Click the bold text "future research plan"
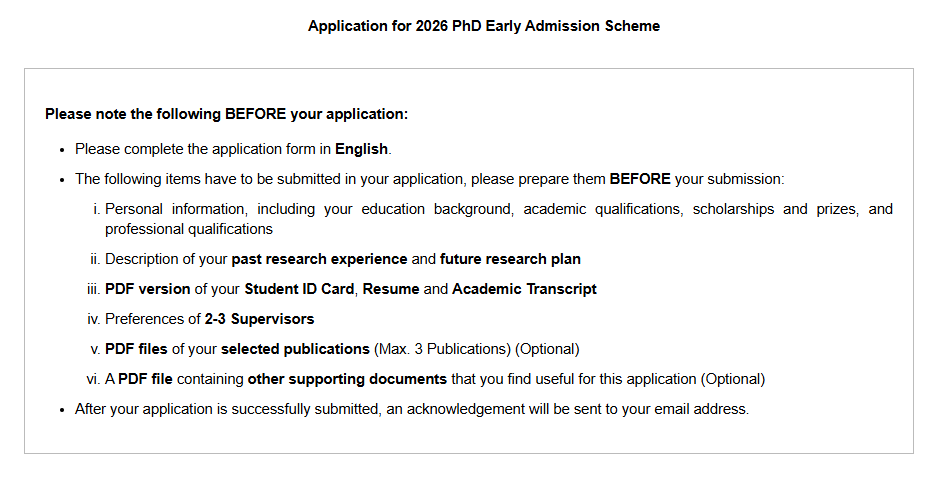Image resolution: width=950 pixels, height=488 pixels. 510,259
